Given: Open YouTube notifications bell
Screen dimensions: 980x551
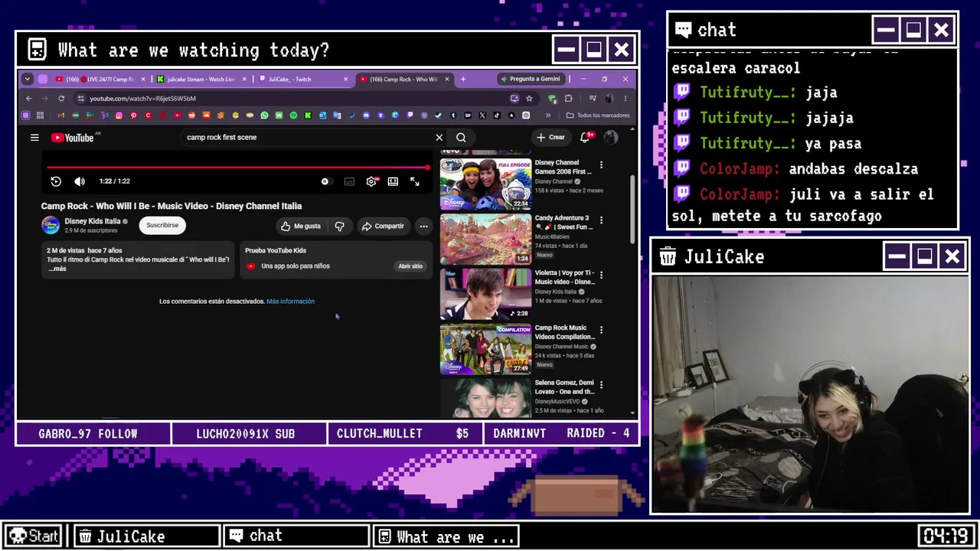Looking at the screenshot, I should tap(585, 138).
